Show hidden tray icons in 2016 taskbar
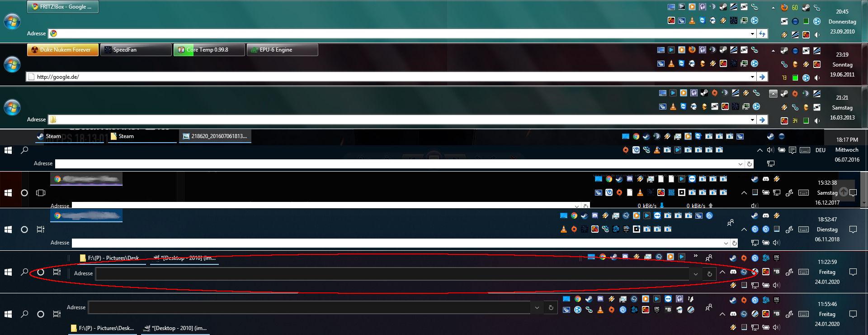868x335 pixels. pyautogui.click(x=760, y=150)
